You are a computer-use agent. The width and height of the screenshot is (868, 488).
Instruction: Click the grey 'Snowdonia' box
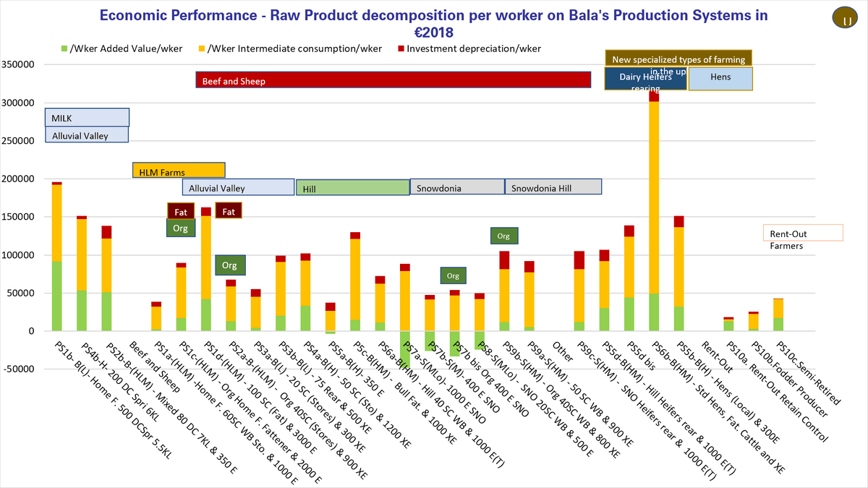point(457,187)
